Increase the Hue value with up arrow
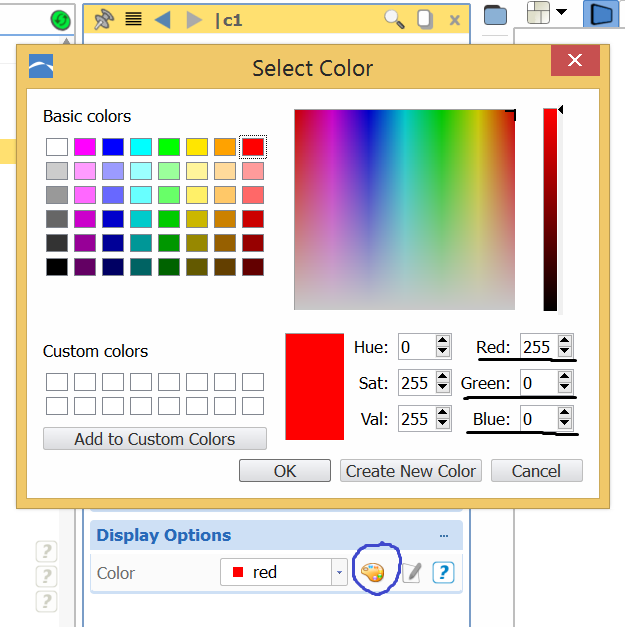625x627 pixels. (442, 341)
